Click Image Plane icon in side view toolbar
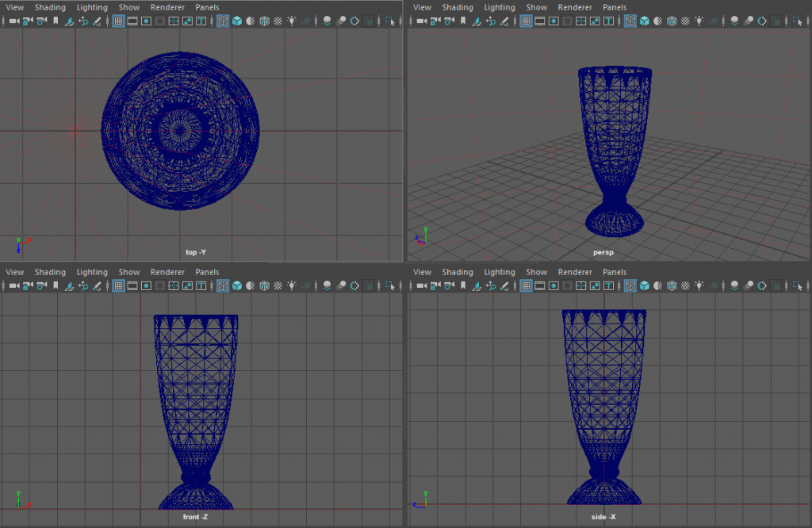This screenshot has width=812, height=528. coord(477,285)
